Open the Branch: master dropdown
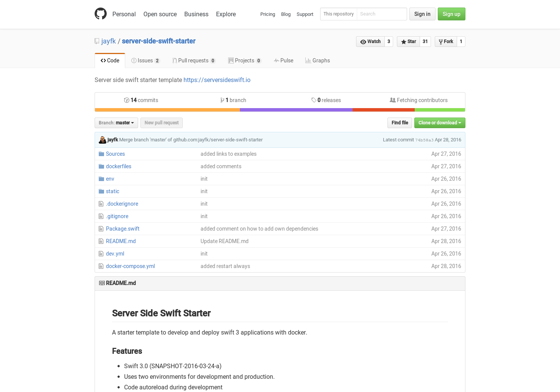Screen dimensions: 560x392 (x=116, y=123)
